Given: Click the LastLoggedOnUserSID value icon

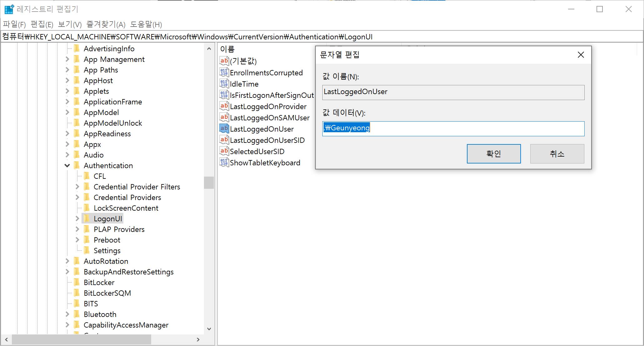Looking at the screenshot, I should [x=224, y=140].
